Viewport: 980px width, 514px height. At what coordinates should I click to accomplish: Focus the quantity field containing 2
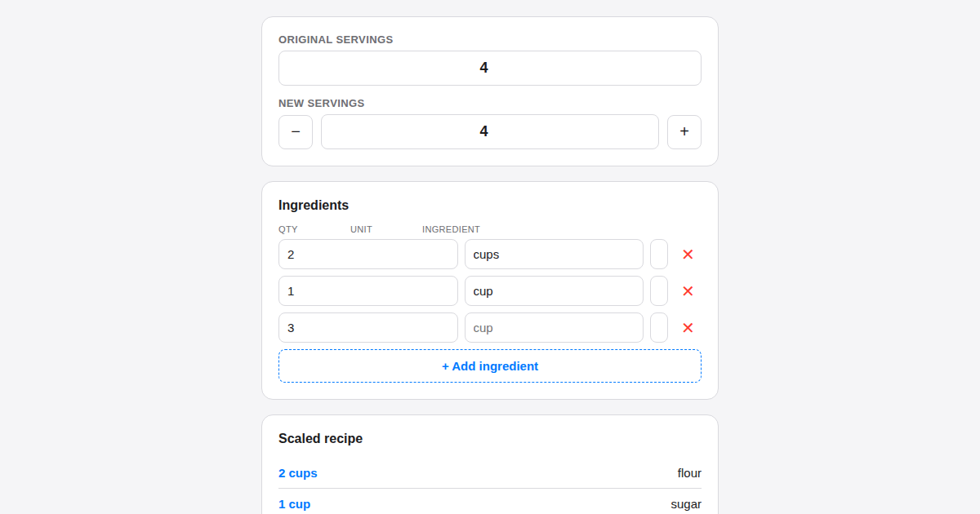click(x=368, y=254)
